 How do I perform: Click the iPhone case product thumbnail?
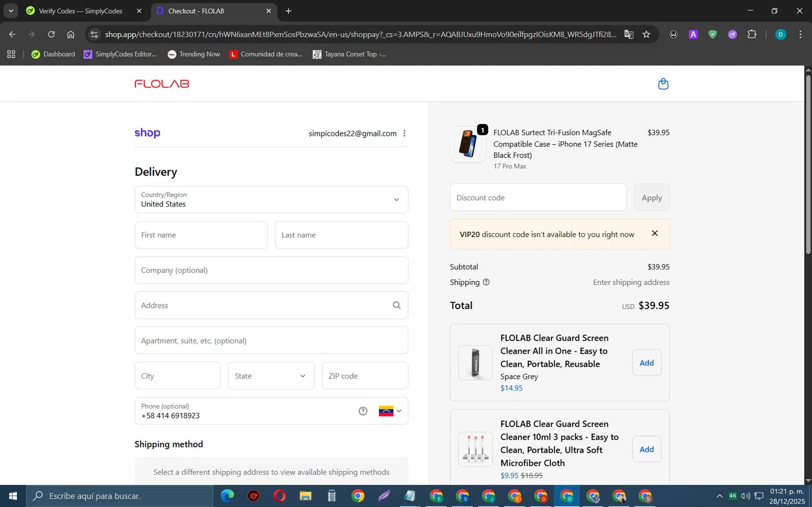[x=468, y=144]
